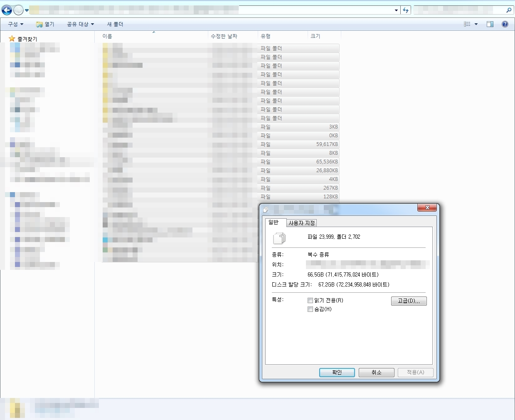Click the 복수 종류 type value
Image resolution: width=515 pixels, height=420 pixels.
(x=318, y=254)
